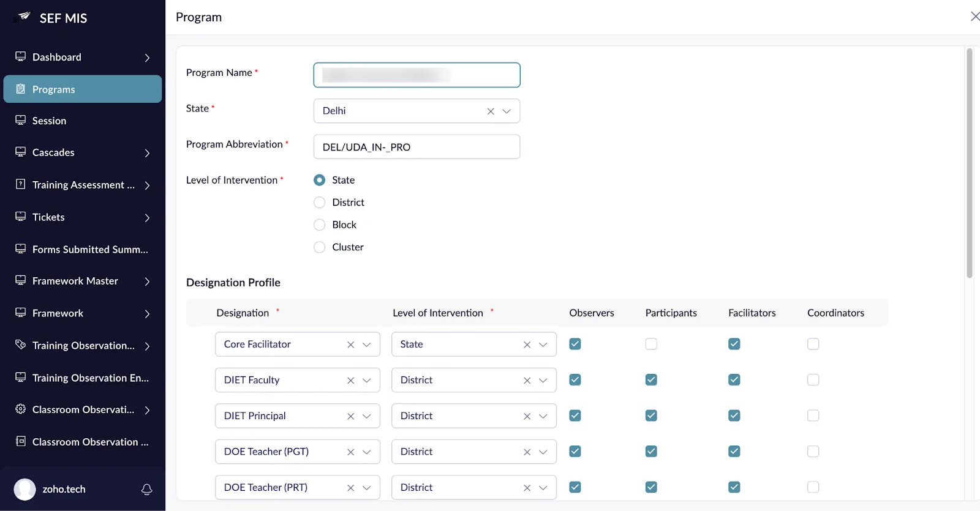Viewport: 980px width, 511px height.
Task: Expand the Cascades sidebar chevron
Action: click(147, 153)
